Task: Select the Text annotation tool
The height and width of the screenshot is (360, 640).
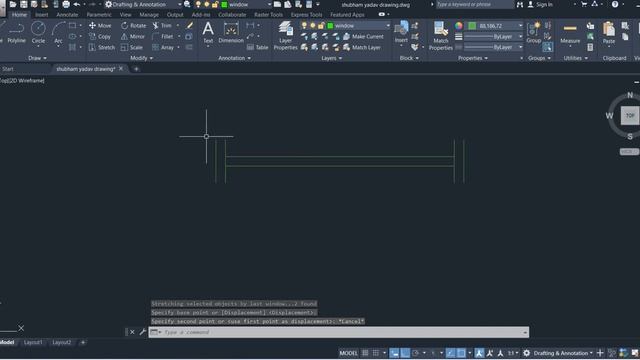Action: pyautogui.click(x=208, y=33)
